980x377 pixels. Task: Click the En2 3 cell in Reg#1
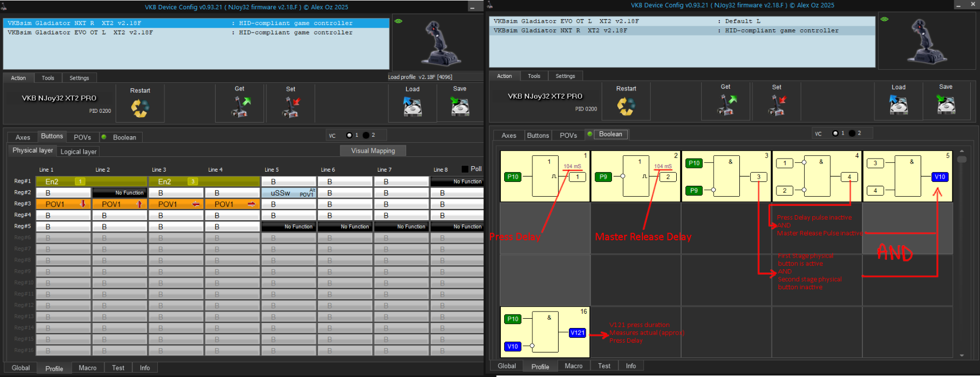pos(204,181)
